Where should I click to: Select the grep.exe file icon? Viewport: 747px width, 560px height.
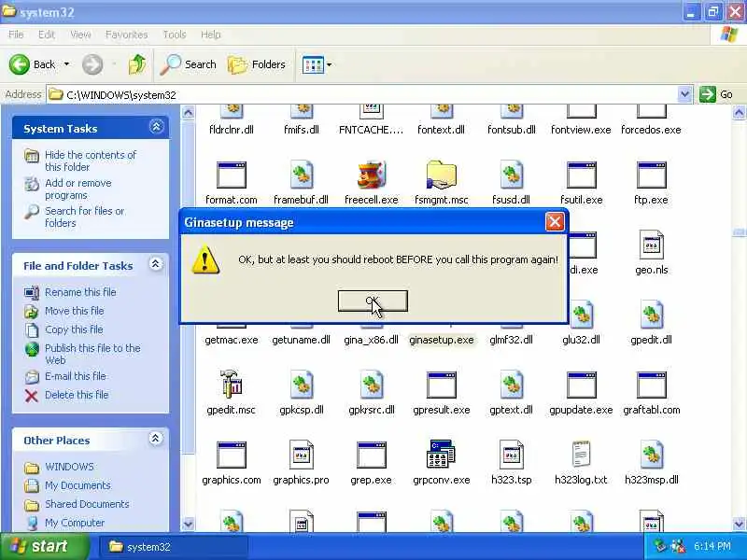(371, 455)
